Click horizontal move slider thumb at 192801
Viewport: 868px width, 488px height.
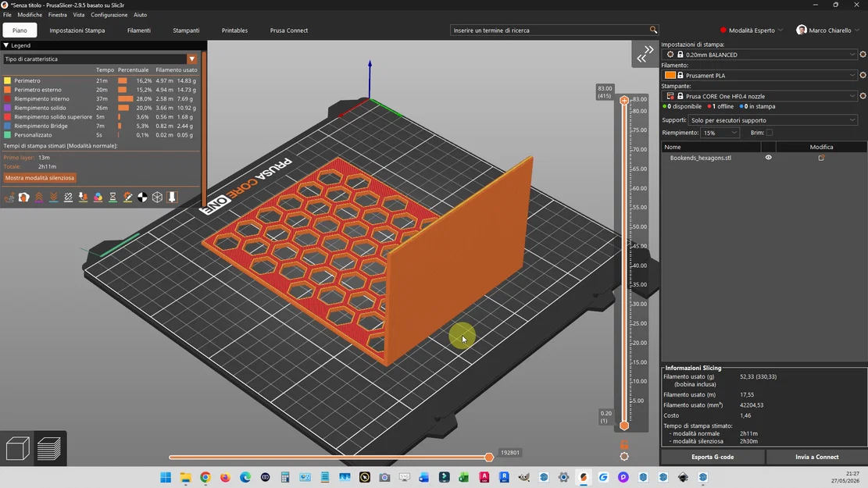click(x=489, y=457)
